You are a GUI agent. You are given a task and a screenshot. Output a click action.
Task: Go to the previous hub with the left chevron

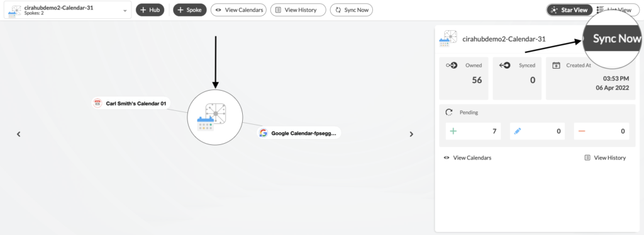click(x=18, y=134)
